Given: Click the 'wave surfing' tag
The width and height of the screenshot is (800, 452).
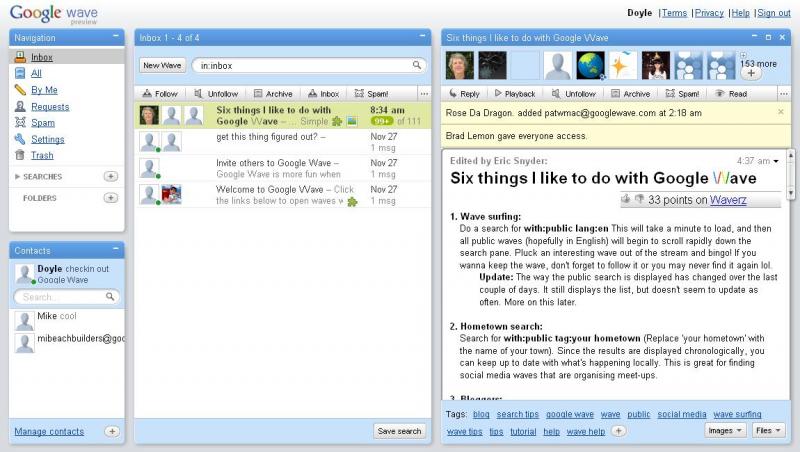Looking at the screenshot, I should [737, 415].
